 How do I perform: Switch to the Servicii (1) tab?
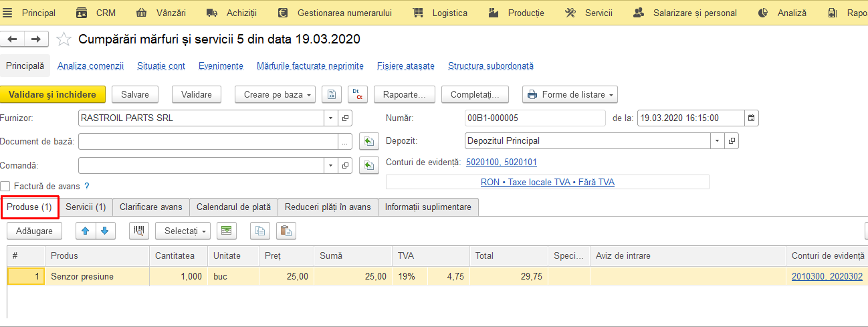(x=86, y=207)
